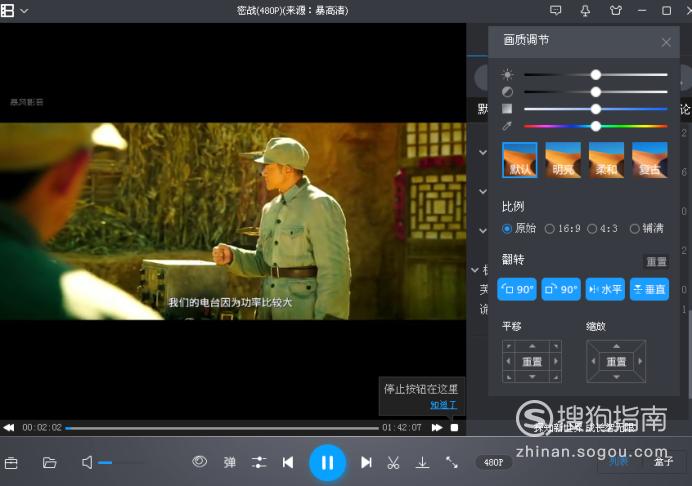
Task: Adjust the brightness slider handle
Action: tap(596, 75)
